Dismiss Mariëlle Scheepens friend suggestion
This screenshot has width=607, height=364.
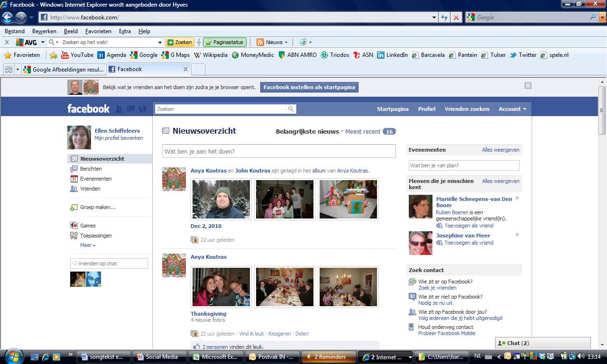517,198
